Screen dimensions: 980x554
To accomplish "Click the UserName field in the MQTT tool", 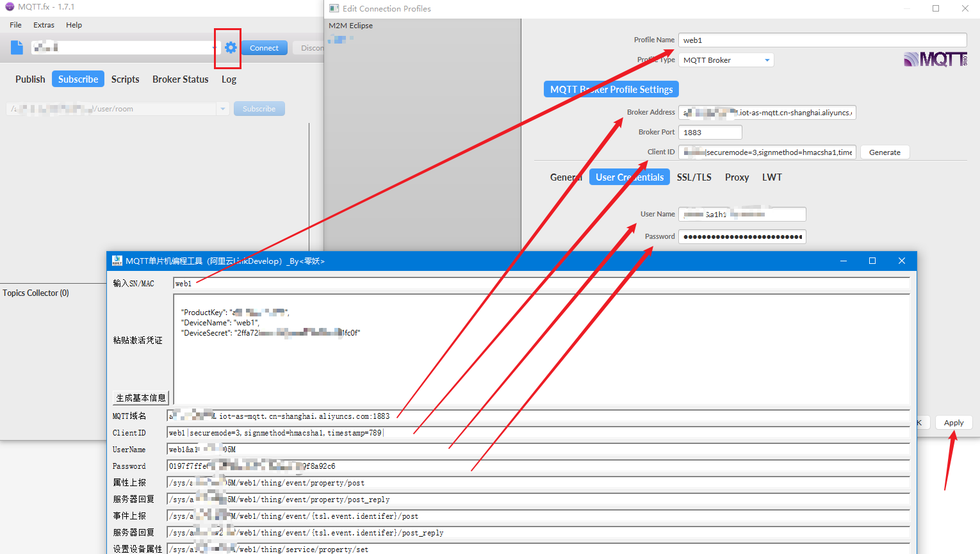I will pyautogui.click(x=538, y=450).
